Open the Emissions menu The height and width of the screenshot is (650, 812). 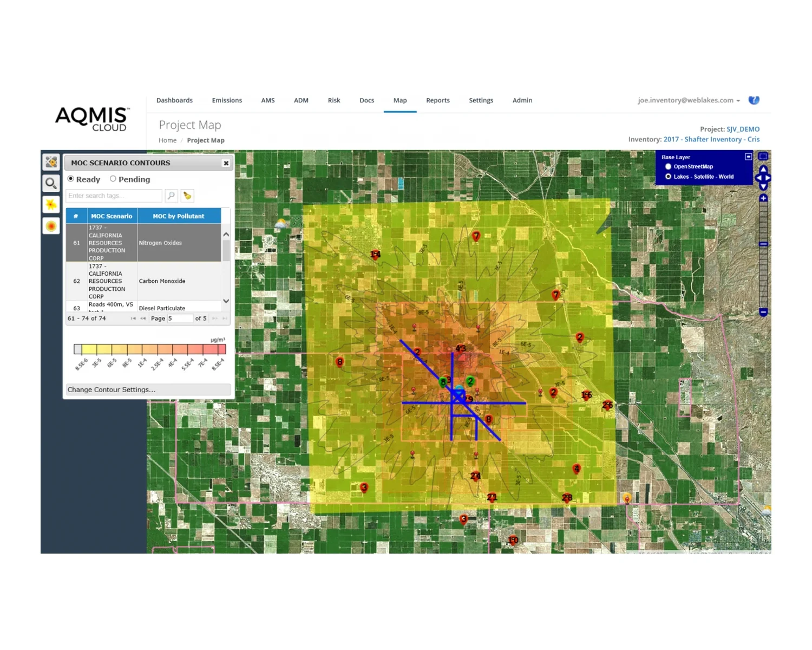click(227, 100)
